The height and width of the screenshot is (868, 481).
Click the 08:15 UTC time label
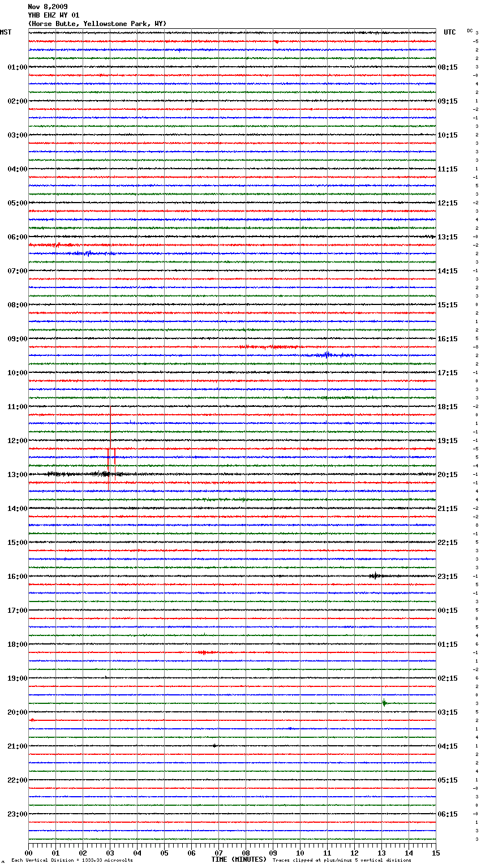tap(448, 67)
